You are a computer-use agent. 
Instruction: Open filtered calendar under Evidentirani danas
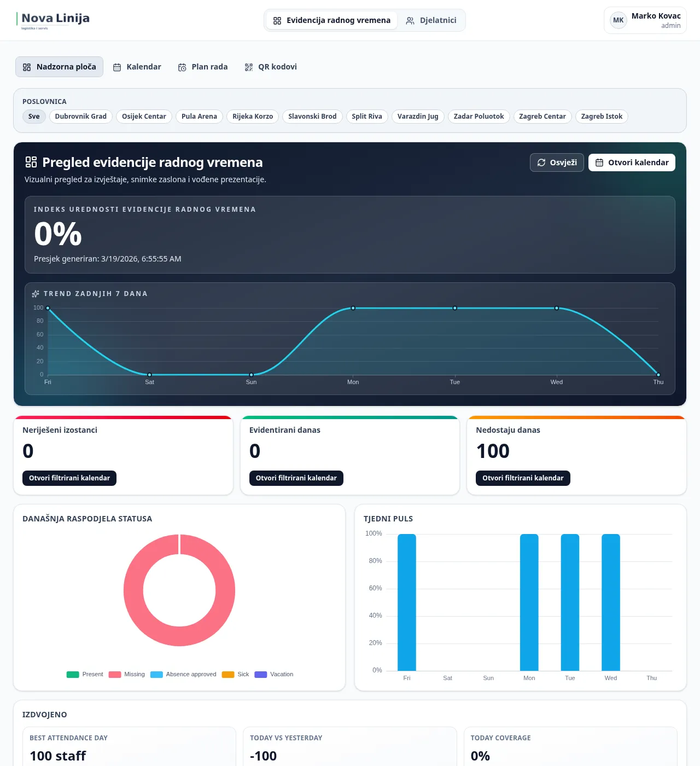click(x=296, y=478)
